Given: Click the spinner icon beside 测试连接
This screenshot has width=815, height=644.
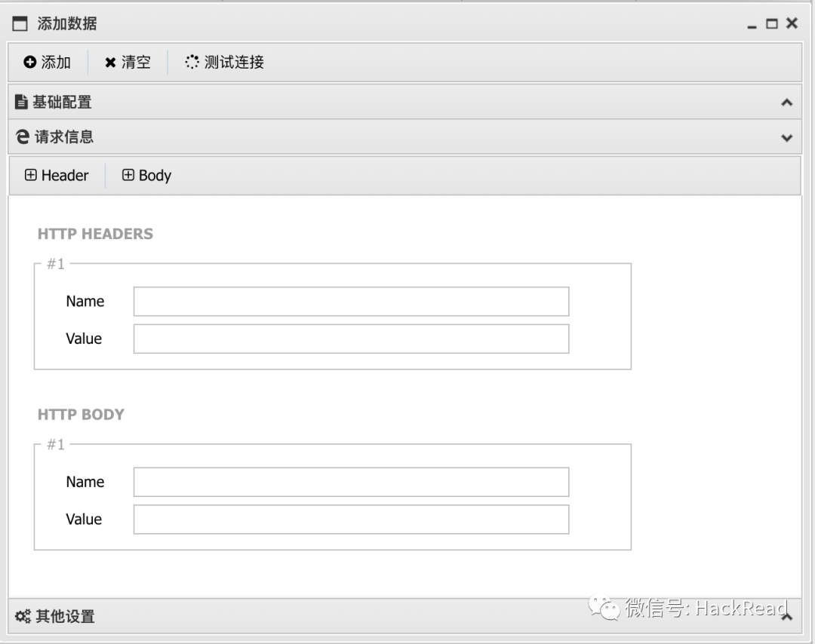Looking at the screenshot, I should [x=192, y=62].
